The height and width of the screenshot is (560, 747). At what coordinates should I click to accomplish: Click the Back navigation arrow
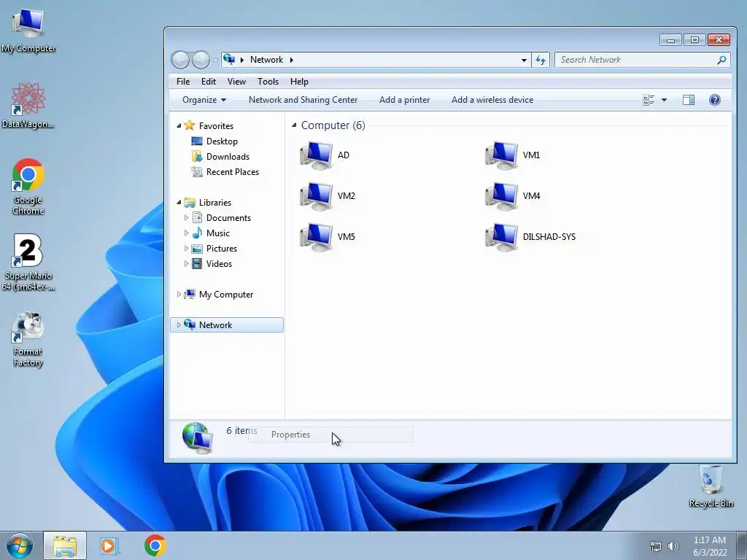tap(181, 60)
